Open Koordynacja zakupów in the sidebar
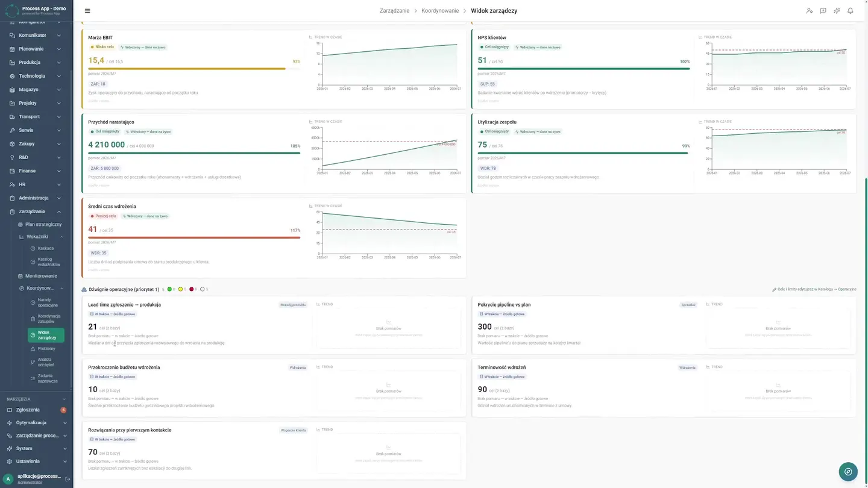Image resolution: width=868 pixels, height=488 pixels. pos(46,319)
